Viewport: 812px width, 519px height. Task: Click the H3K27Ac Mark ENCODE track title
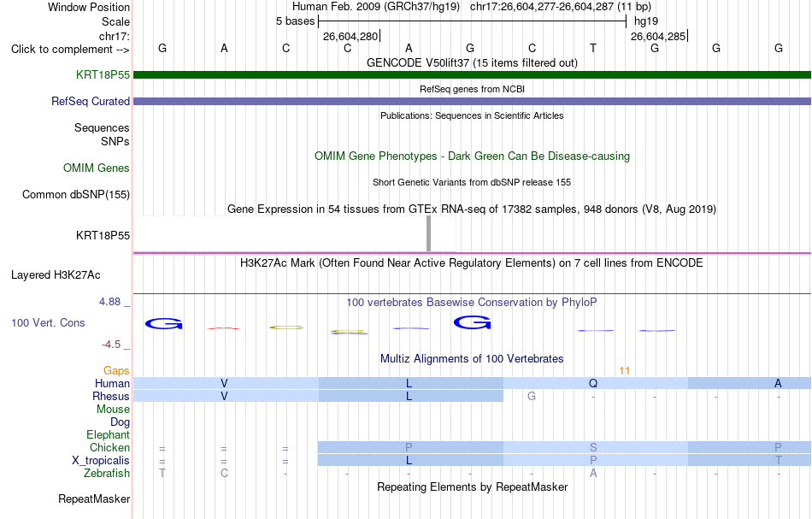(x=472, y=262)
